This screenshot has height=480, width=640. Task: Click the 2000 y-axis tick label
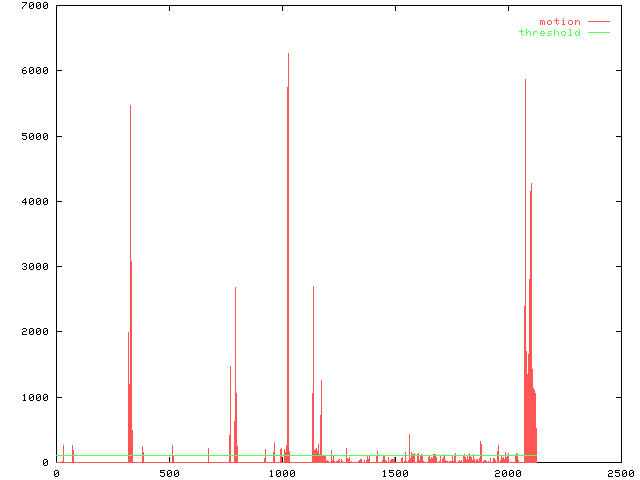(34, 332)
